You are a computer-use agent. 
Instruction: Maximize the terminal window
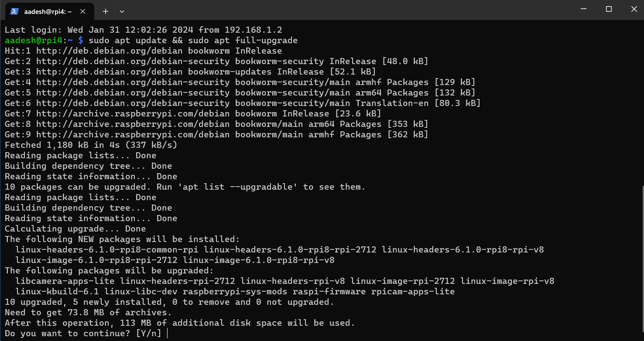click(x=608, y=9)
